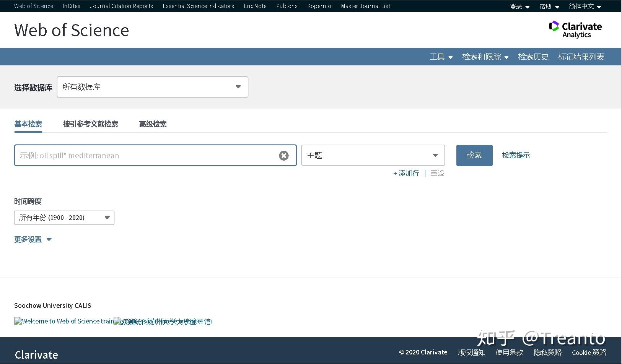Open the 隐私策略 footer link
The width and height of the screenshot is (622, 364).
coord(548,353)
